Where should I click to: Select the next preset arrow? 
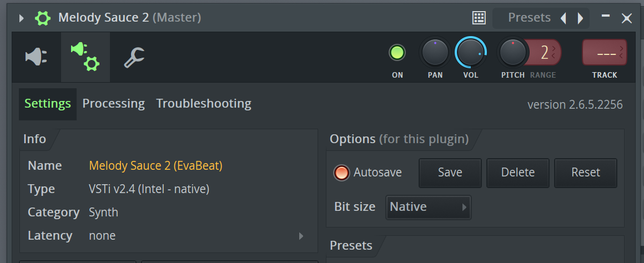point(580,18)
